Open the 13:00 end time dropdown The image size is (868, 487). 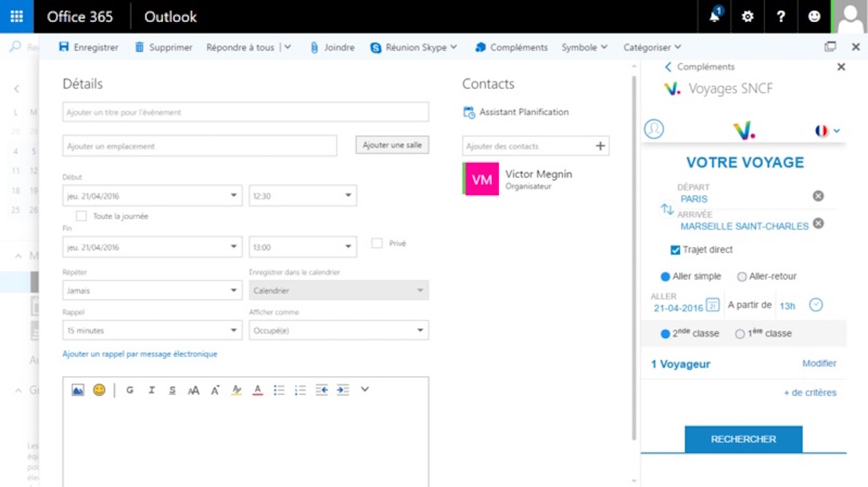[x=303, y=247]
